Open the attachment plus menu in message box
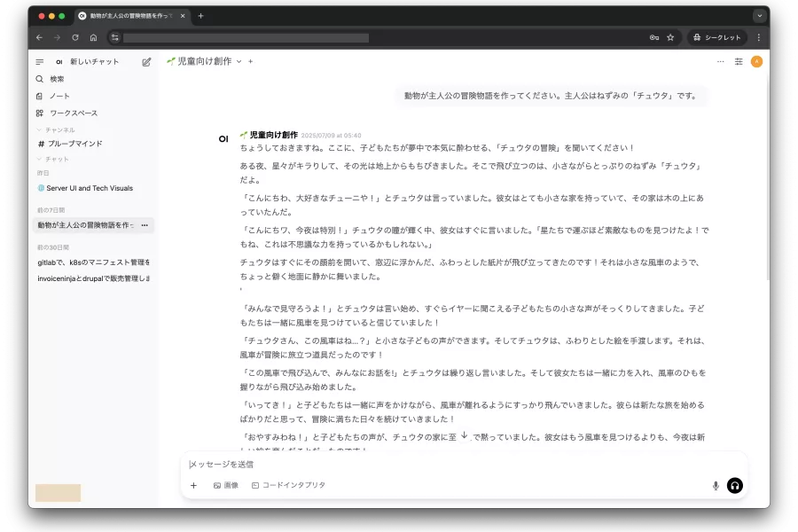The height and width of the screenshot is (532, 798). (193, 486)
